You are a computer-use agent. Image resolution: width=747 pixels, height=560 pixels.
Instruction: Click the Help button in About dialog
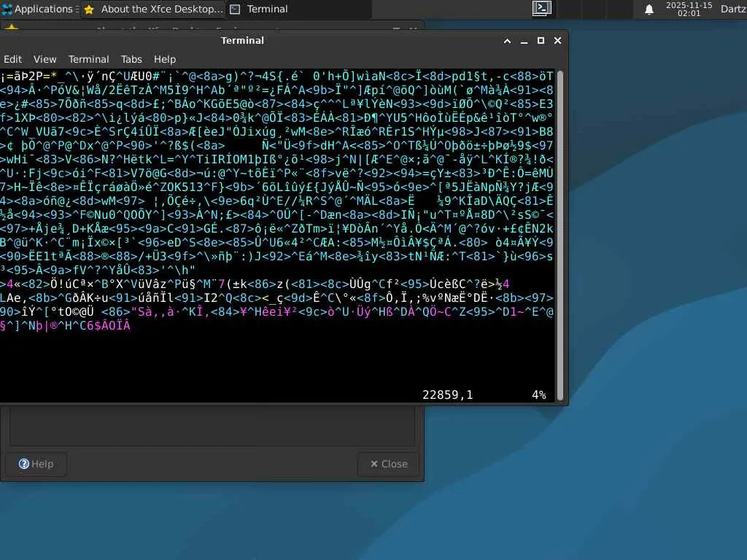tap(36, 464)
